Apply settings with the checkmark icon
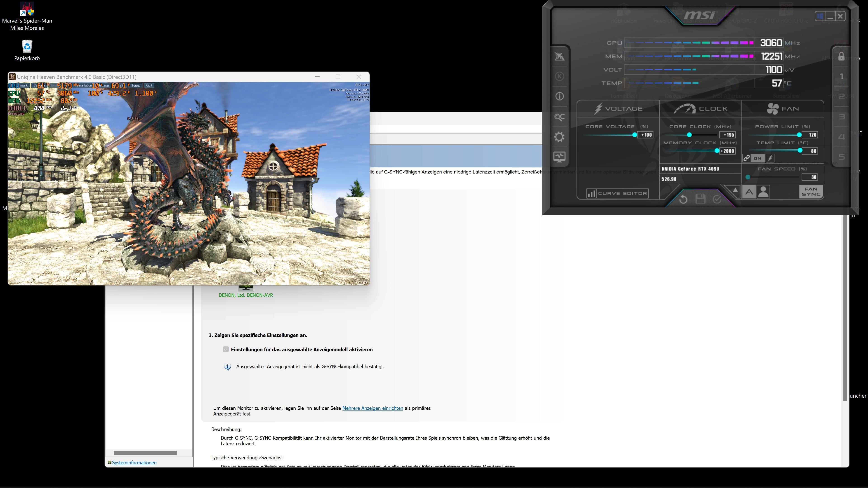Image resolution: width=868 pixels, height=488 pixels. pyautogui.click(x=717, y=199)
